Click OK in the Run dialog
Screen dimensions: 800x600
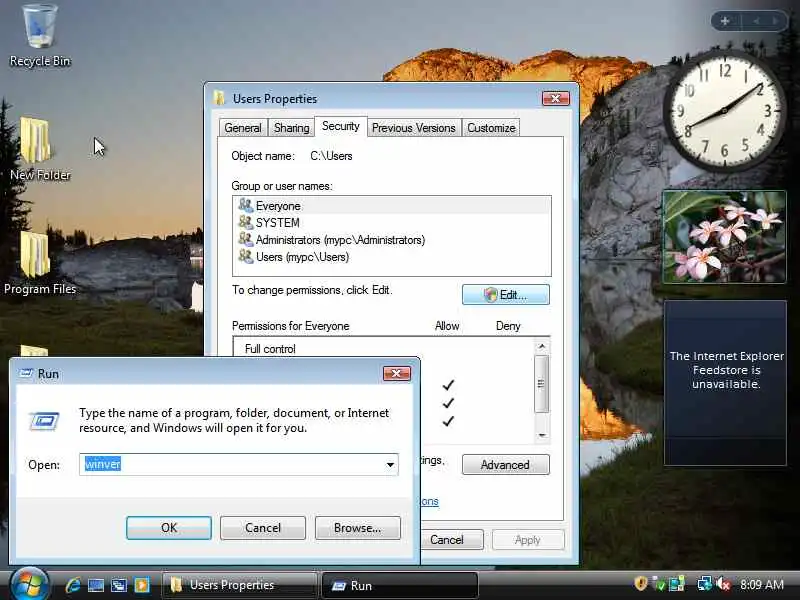coord(169,528)
